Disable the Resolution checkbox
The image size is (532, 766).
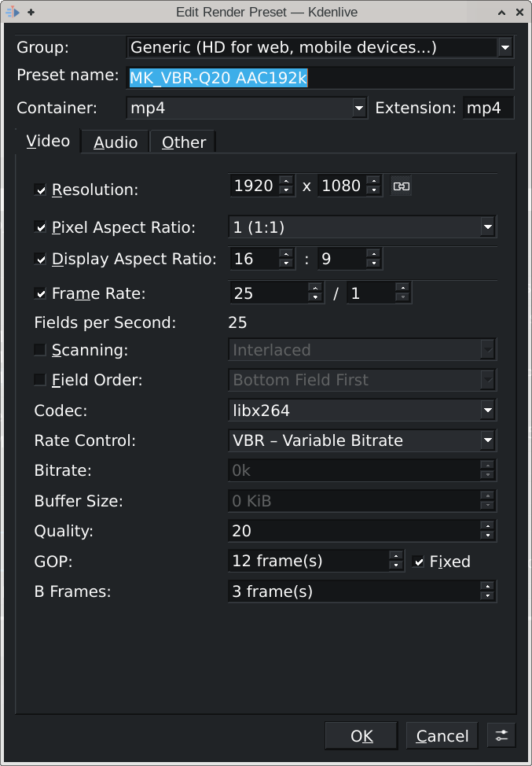coord(40,190)
